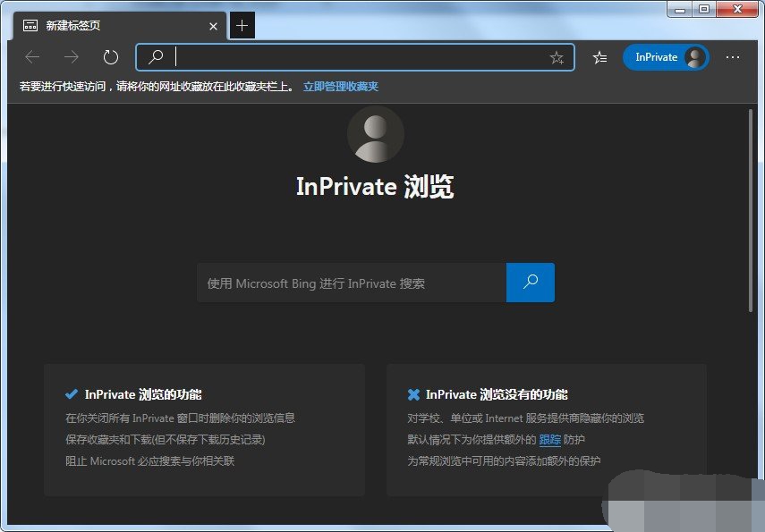Click the magnifier icon in address bar
Screen dimensions: 765x532
click(156, 57)
